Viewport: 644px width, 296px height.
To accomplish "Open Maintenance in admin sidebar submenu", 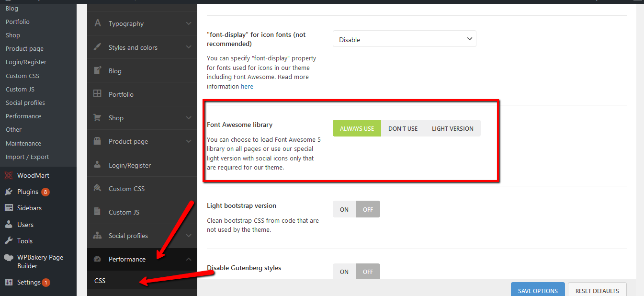I will pyautogui.click(x=23, y=143).
